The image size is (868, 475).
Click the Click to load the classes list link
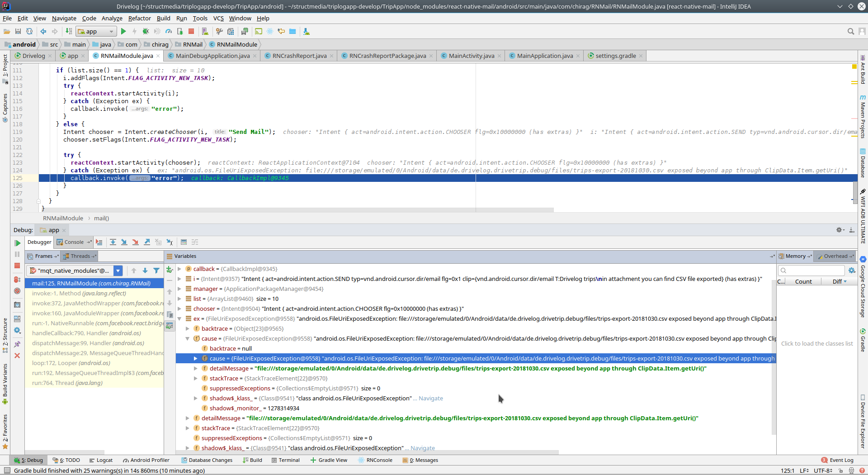[817, 343]
